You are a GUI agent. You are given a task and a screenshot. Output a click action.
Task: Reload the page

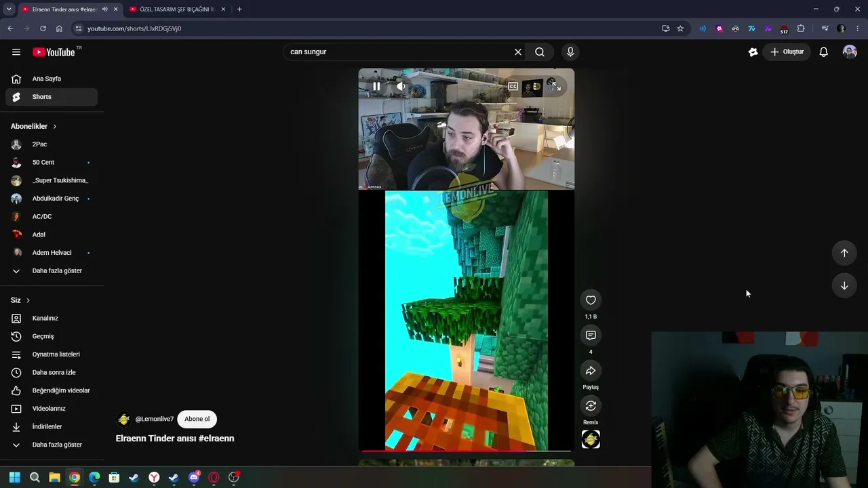[43, 28]
